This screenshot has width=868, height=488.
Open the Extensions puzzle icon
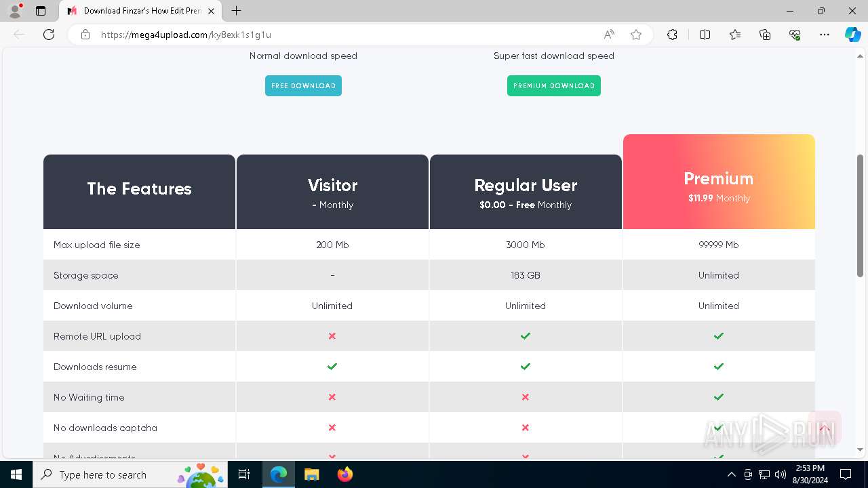(x=672, y=35)
